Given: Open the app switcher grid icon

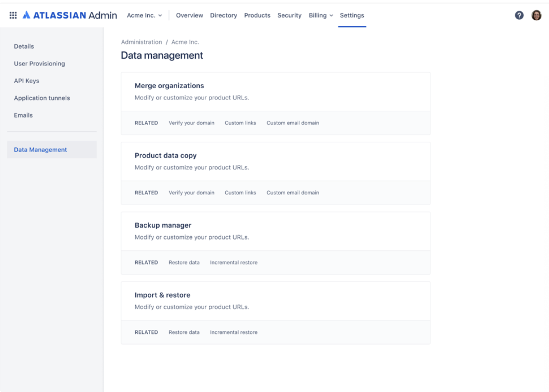Looking at the screenshot, I should pyautogui.click(x=13, y=15).
